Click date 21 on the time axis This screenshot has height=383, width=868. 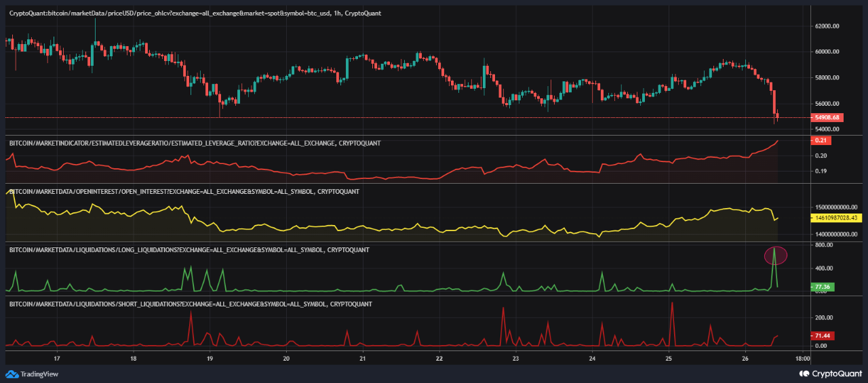[362, 359]
